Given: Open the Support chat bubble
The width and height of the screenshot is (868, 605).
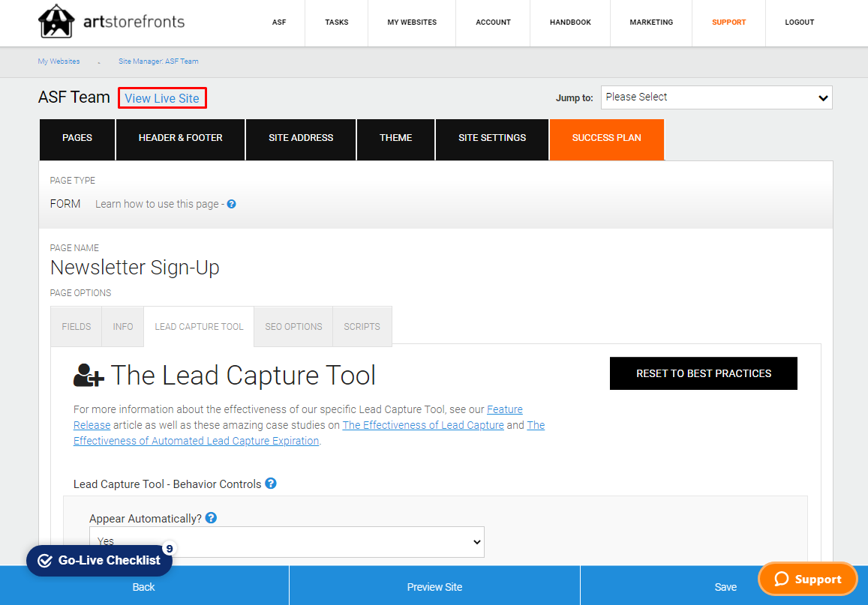Looking at the screenshot, I should (808, 579).
